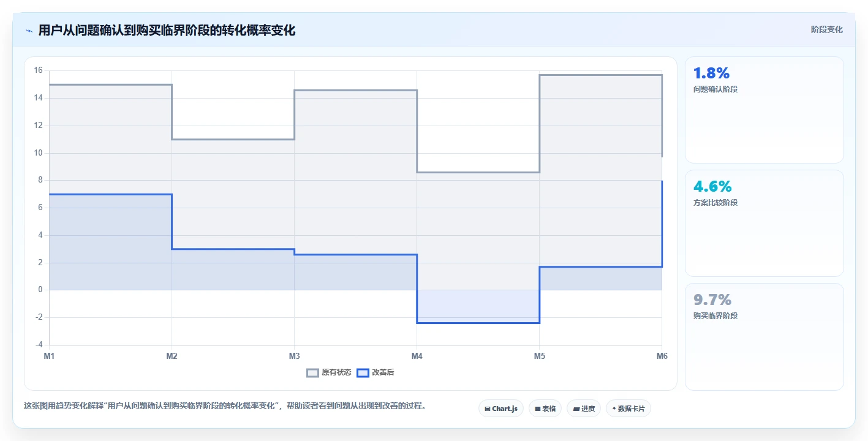The image size is (868, 441).
Task: Click the M3 x-axis label
Action: (x=294, y=356)
